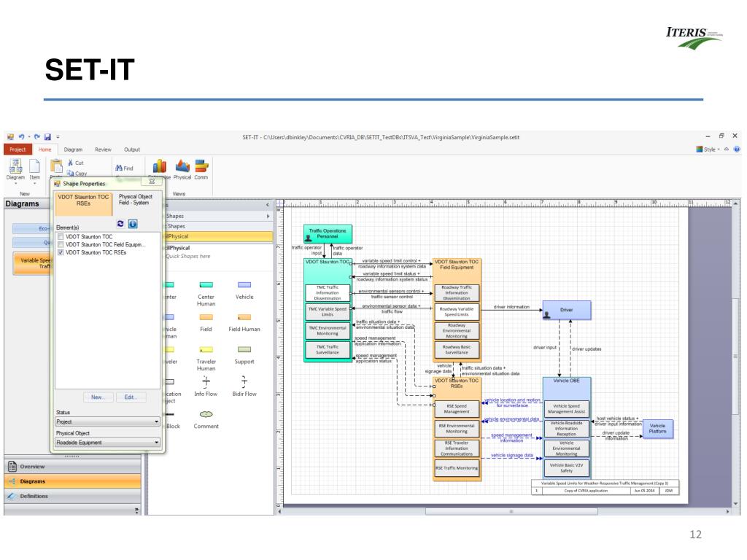Open the Review ribbon tab

click(x=103, y=149)
